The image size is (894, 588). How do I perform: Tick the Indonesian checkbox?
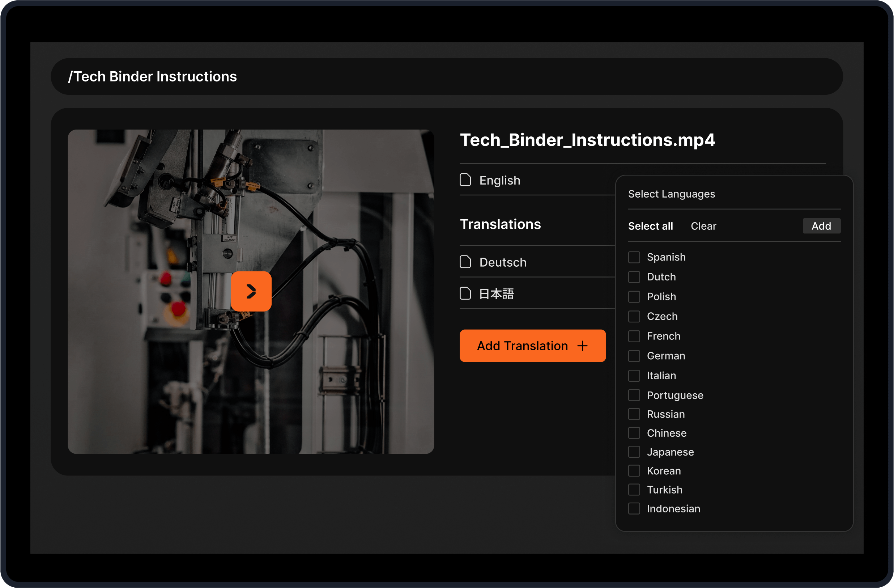634,509
